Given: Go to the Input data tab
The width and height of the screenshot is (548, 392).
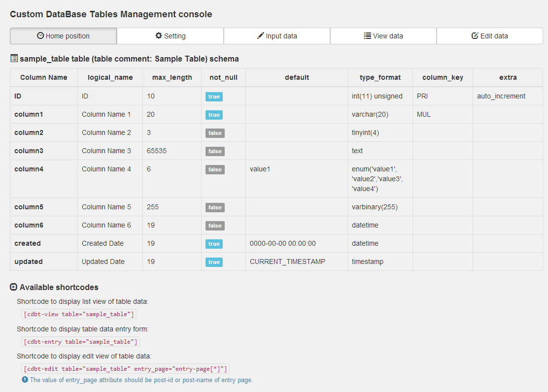Looking at the screenshot, I should click(277, 36).
